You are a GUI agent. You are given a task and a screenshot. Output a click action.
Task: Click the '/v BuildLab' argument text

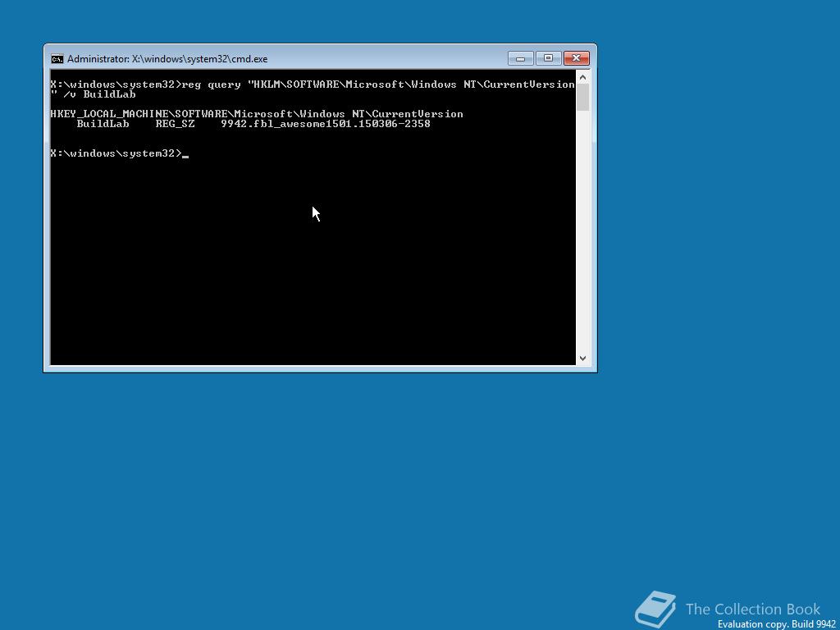[x=99, y=94]
